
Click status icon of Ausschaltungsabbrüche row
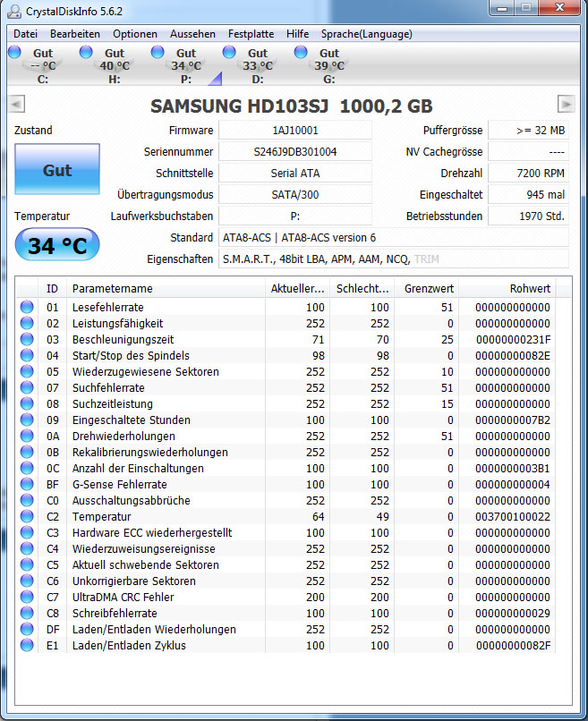tap(27, 500)
